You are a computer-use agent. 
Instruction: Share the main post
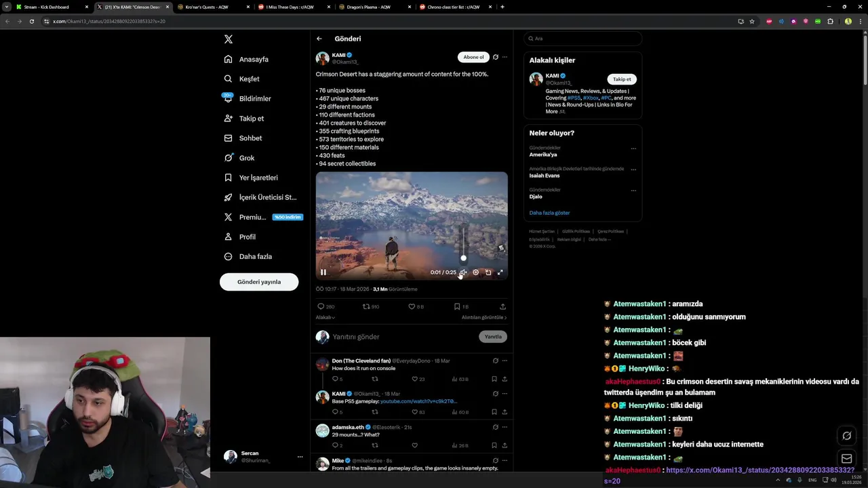coord(502,306)
